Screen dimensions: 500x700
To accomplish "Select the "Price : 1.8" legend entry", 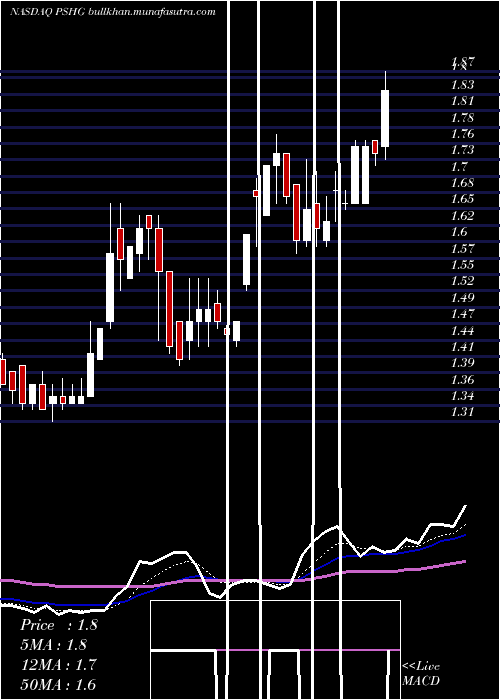I will tap(58, 625).
